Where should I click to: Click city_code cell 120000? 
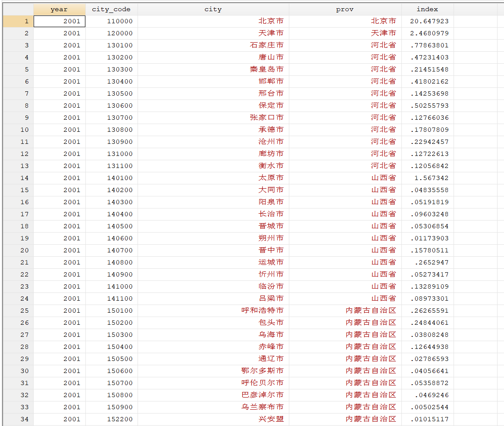112,34
